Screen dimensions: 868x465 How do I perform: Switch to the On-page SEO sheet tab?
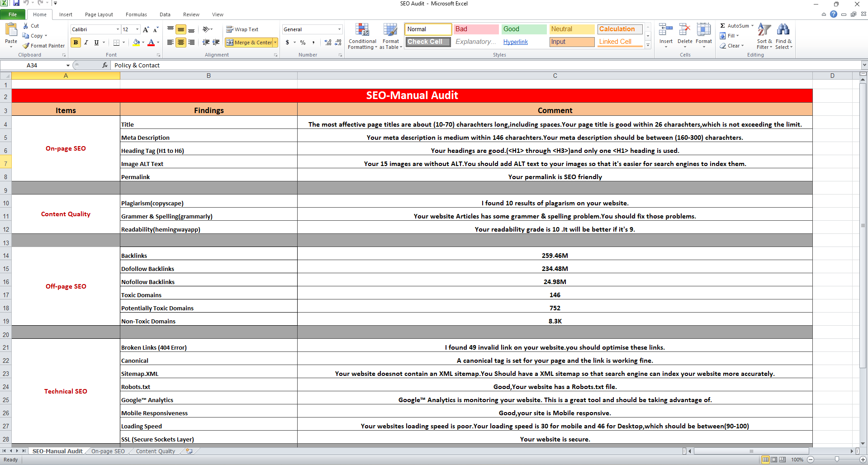[108, 451]
